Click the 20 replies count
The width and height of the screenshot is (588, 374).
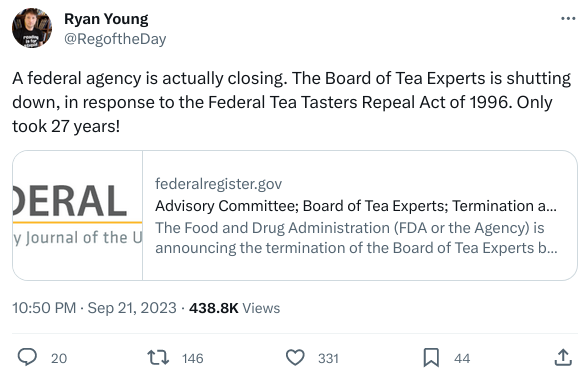point(59,358)
